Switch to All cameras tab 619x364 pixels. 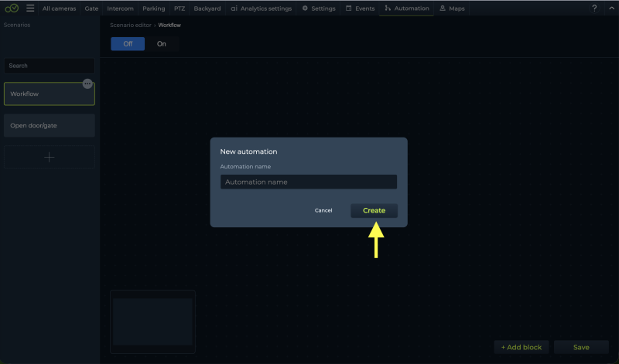pos(60,9)
